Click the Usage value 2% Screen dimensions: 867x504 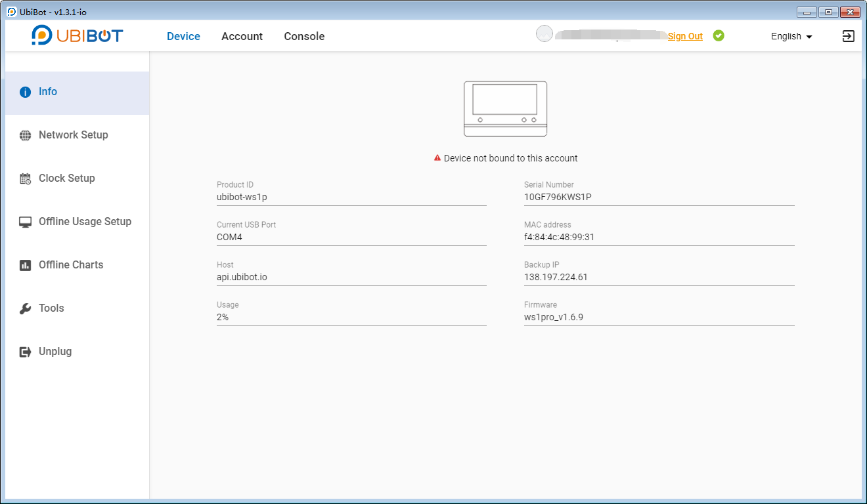pyautogui.click(x=351, y=317)
